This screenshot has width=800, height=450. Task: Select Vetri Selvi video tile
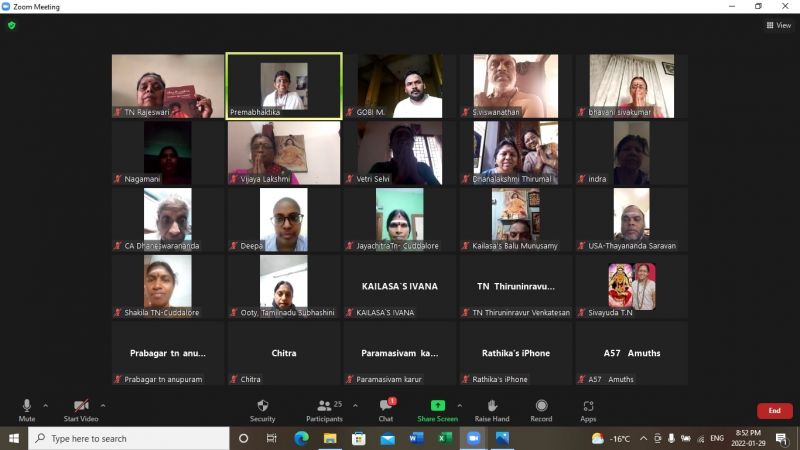[400, 153]
